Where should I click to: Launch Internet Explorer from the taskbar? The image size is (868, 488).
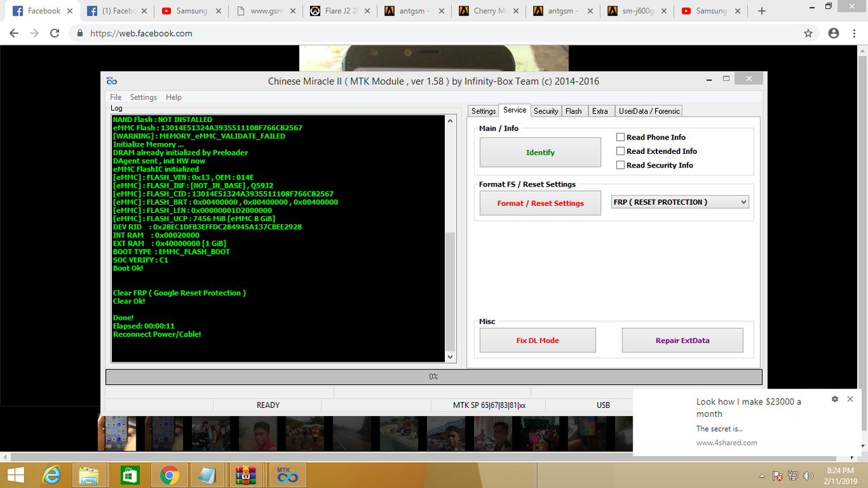(52, 475)
